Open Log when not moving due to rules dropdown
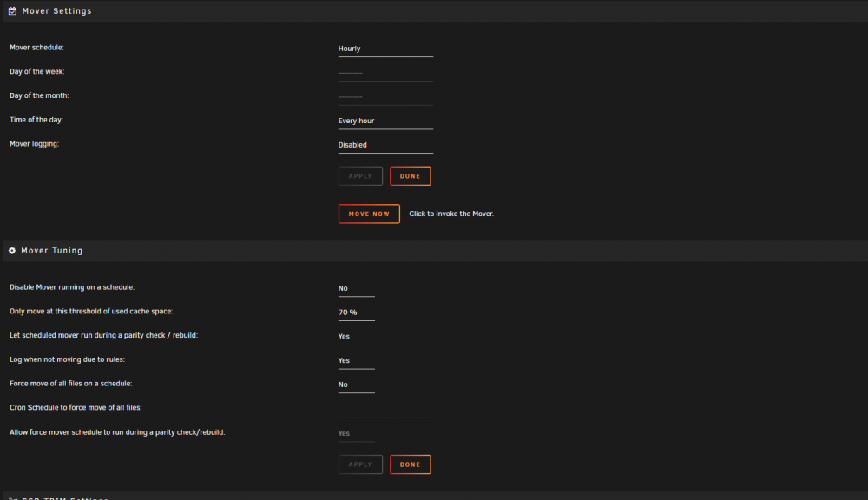Image resolution: width=868 pixels, height=500 pixels. 356,360
